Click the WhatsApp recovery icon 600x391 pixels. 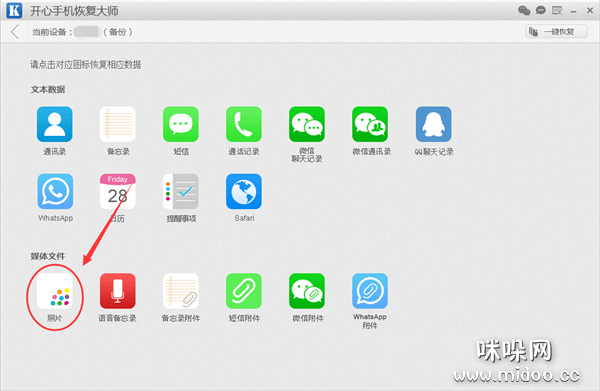[55, 191]
